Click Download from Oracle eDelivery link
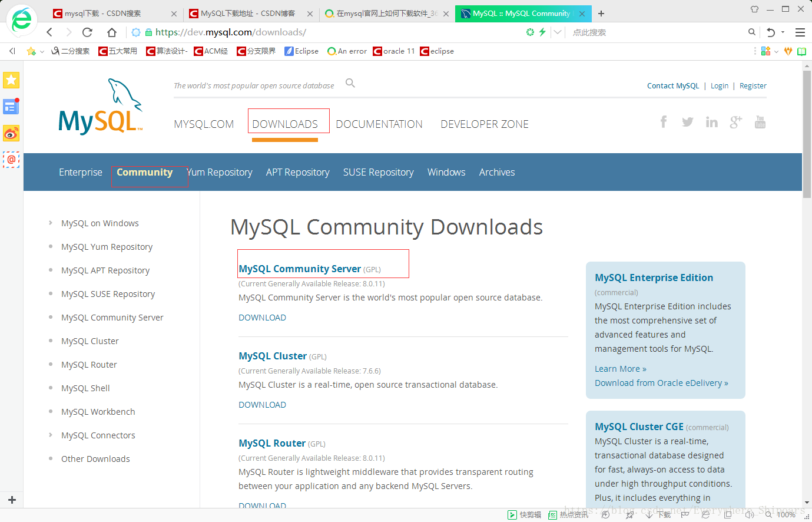 [x=661, y=383]
